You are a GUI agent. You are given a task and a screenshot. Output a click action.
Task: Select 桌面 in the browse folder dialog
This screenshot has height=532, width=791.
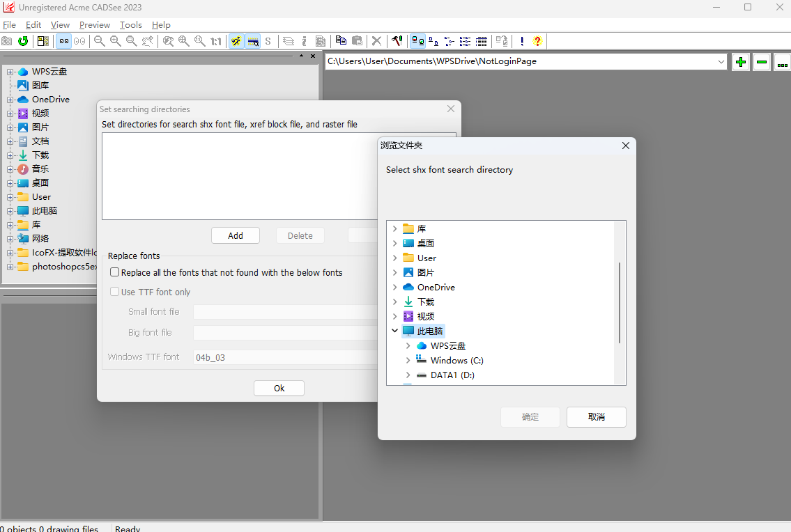pyautogui.click(x=425, y=243)
